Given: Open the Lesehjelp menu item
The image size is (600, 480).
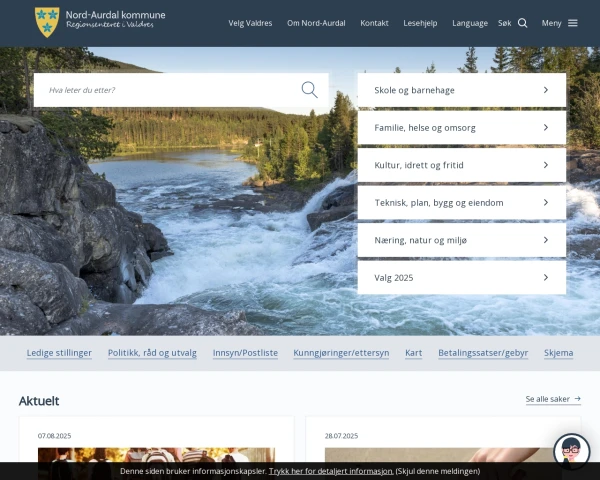Looking at the screenshot, I should tap(420, 23).
